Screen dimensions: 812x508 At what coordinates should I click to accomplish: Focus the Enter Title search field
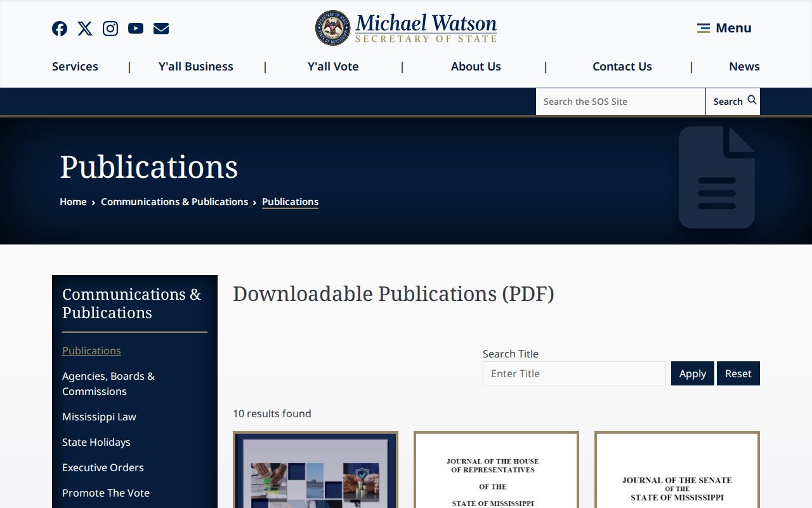574,373
